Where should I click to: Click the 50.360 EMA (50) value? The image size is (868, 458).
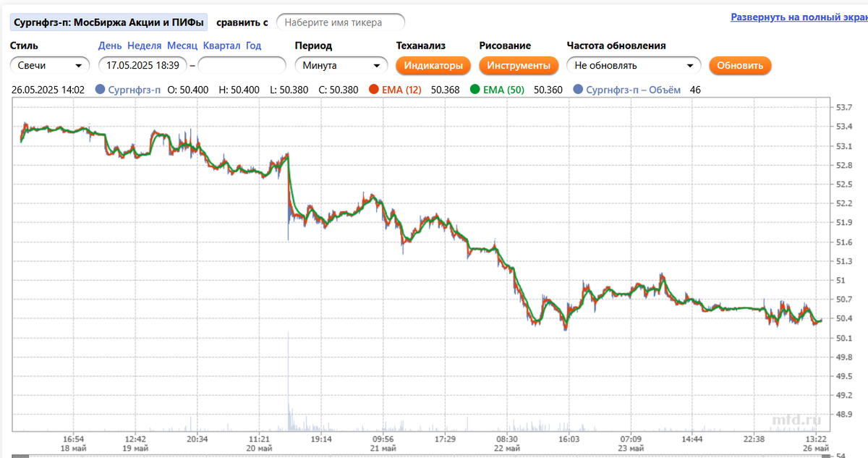point(548,90)
